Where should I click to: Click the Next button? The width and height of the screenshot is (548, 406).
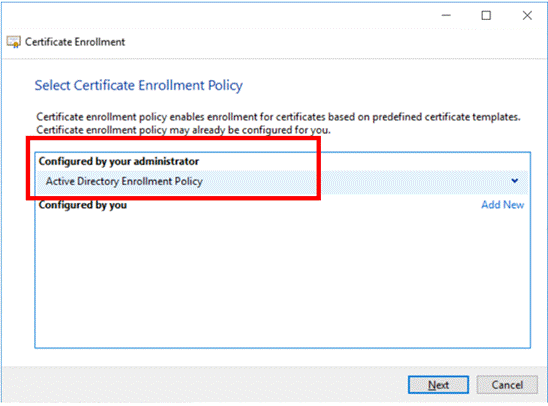click(438, 385)
